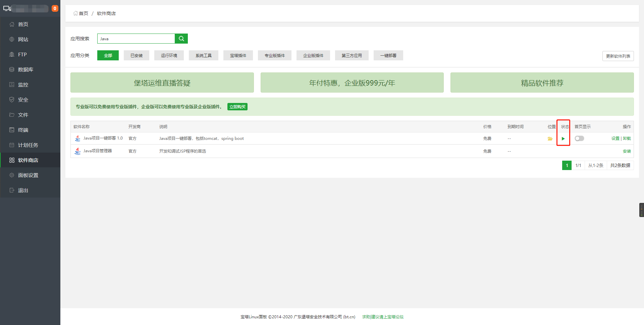The width and height of the screenshot is (644, 325).
Task: Open the 安全 sidebar item
Action: point(30,100)
